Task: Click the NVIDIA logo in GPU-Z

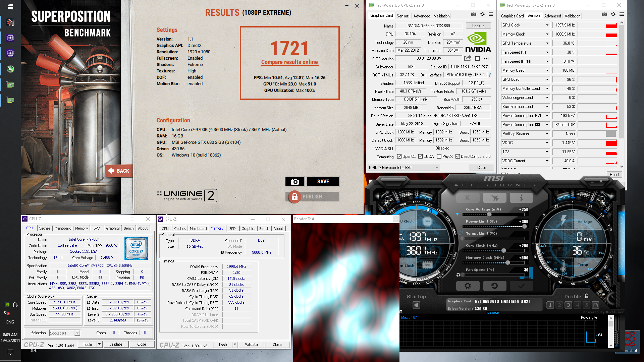Action: click(478, 43)
